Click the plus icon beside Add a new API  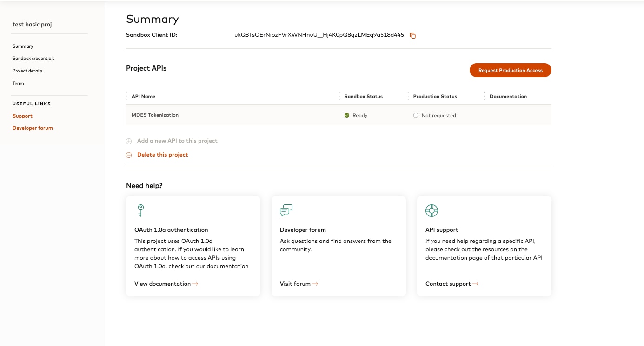pyautogui.click(x=129, y=141)
